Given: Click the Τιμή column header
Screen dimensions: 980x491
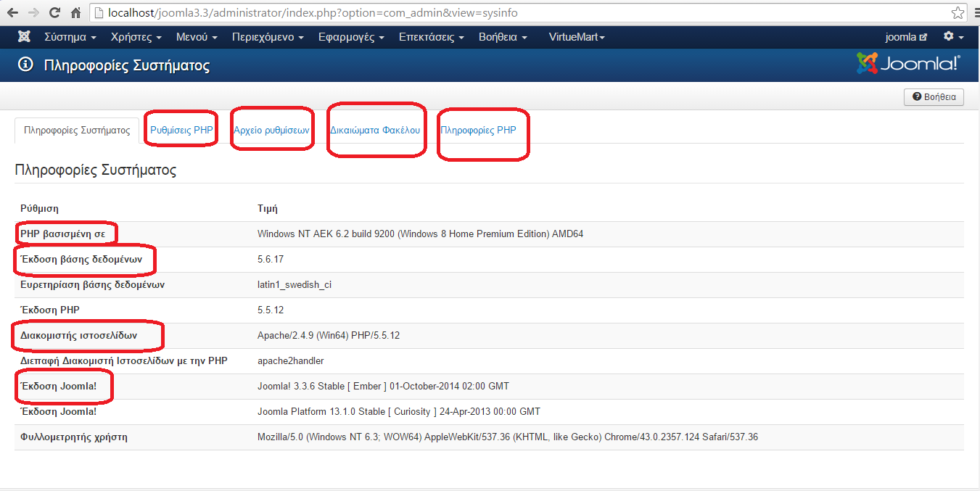Looking at the screenshot, I should point(268,209).
